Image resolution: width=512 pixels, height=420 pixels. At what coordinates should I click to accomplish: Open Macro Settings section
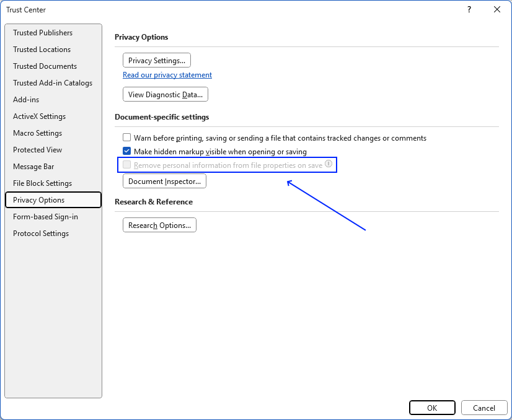click(x=37, y=133)
